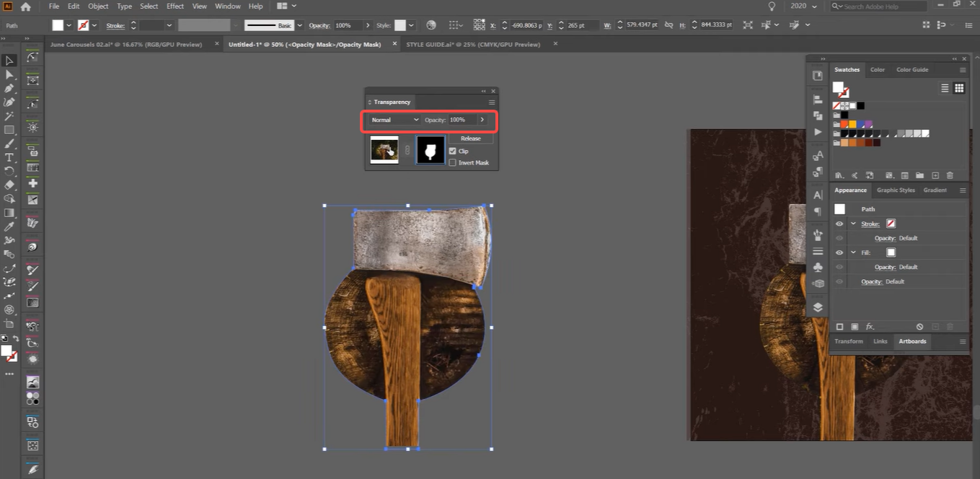Viewport: 980px width, 479px height.
Task: Open the Object menu
Action: click(x=98, y=6)
